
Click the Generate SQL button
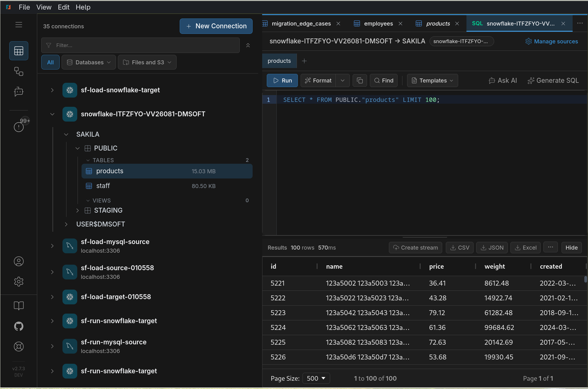pyautogui.click(x=553, y=81)
